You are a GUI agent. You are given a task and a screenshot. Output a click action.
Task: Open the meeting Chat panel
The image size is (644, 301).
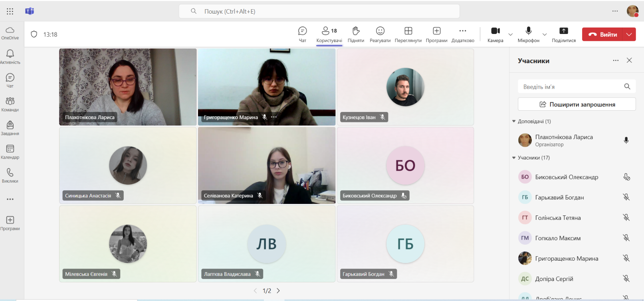tap(302, 34)
